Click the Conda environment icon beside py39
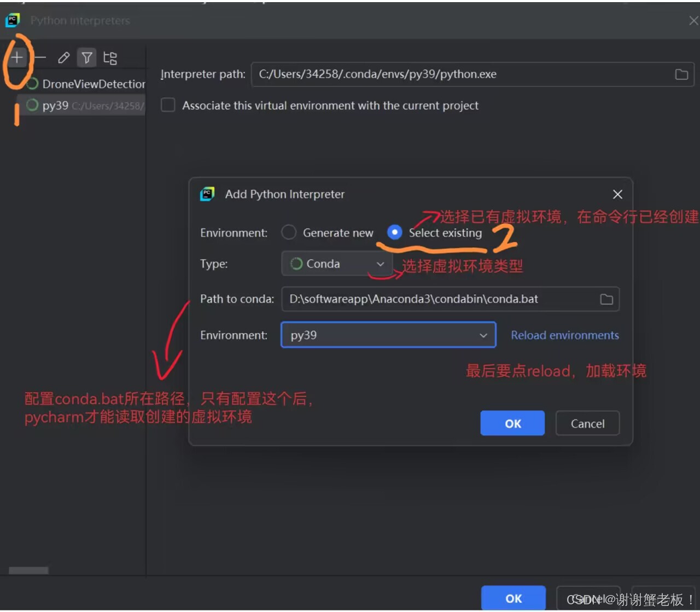 click(32, 105)
